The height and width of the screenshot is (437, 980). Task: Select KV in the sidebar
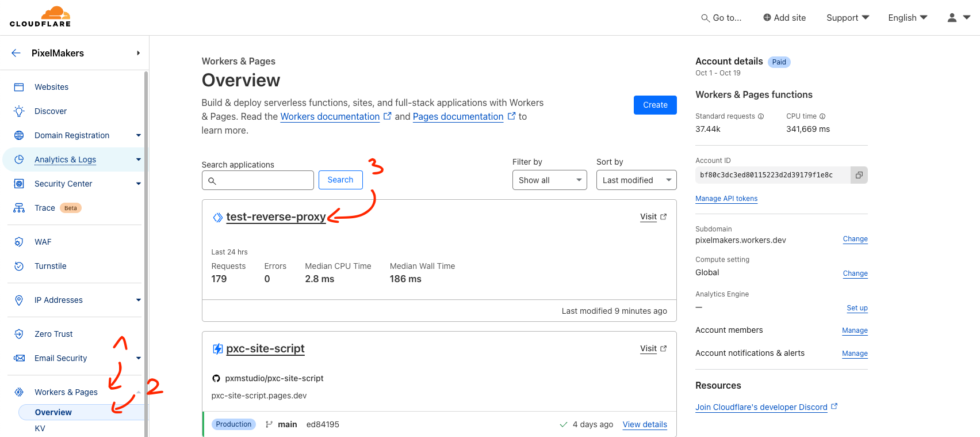[40, 428]
